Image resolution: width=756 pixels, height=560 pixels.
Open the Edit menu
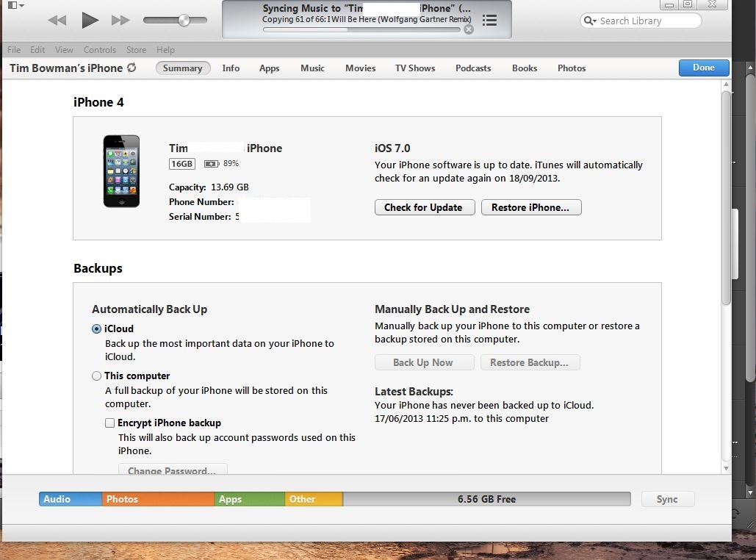point(37,50)
